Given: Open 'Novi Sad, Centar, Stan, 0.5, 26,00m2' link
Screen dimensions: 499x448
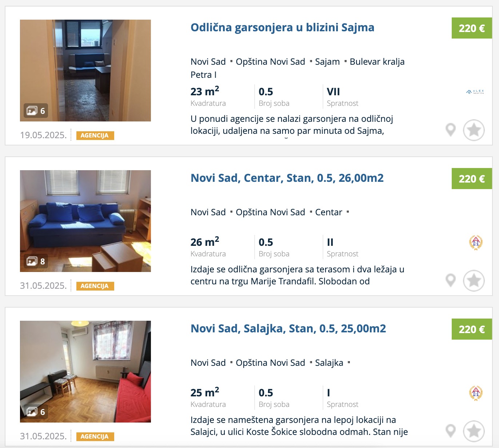Looking at the screenshot, I should click(x=287, y=178).
